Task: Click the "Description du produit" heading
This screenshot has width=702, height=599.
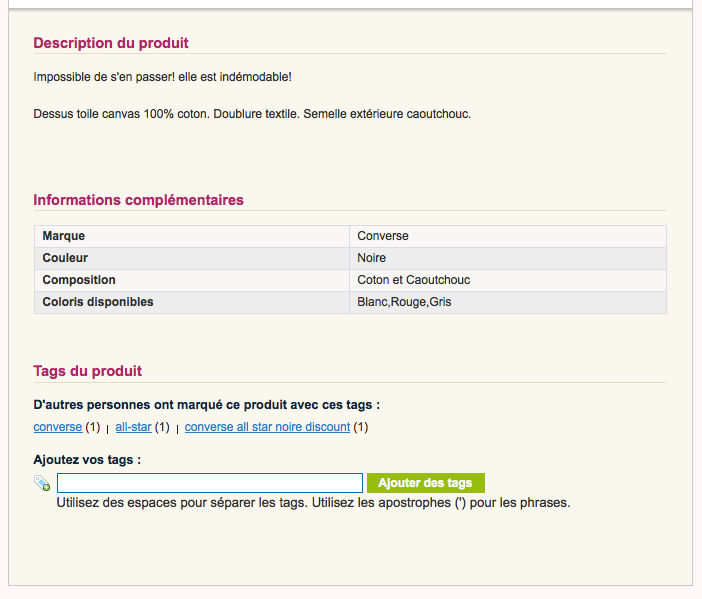Action: 111,43
